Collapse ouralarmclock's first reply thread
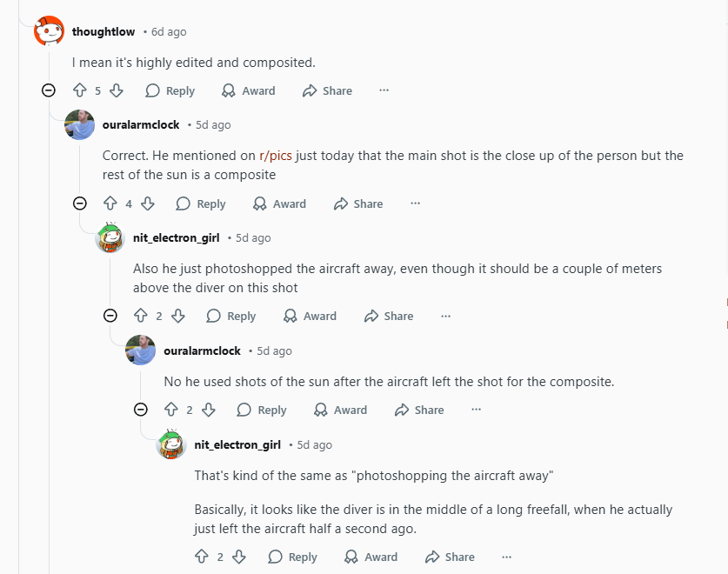The image size is (728, 574). coord(79,204)
